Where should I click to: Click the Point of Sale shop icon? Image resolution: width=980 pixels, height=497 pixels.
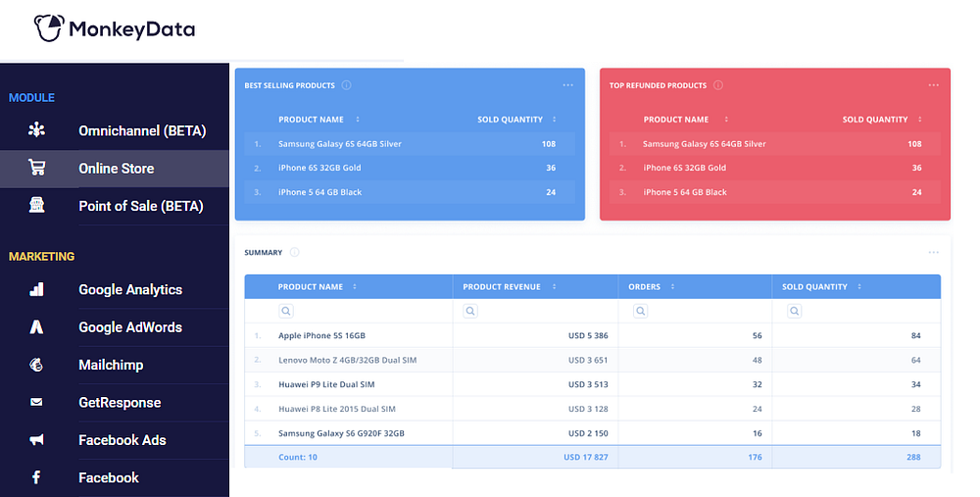tap(37, 205)
